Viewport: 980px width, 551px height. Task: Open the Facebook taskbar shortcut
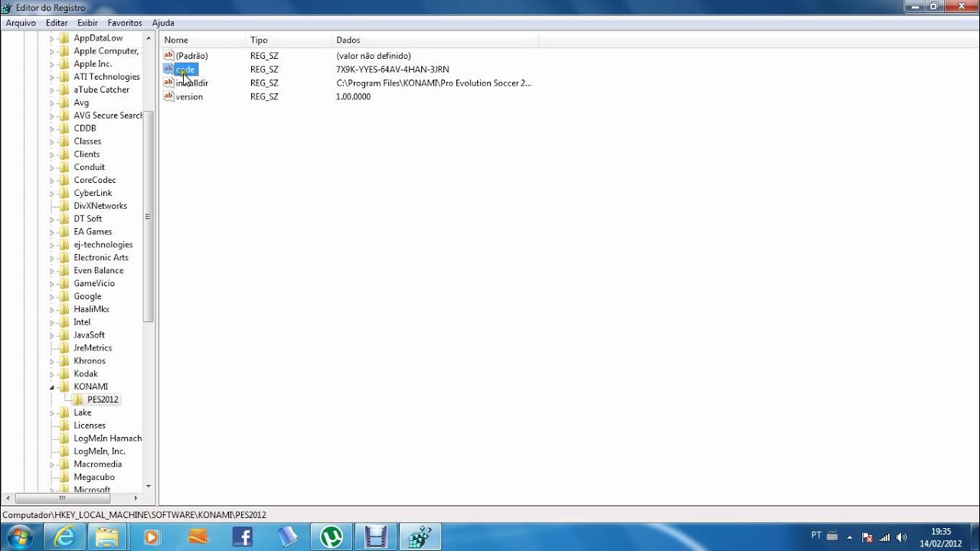[x=242, y=537]
